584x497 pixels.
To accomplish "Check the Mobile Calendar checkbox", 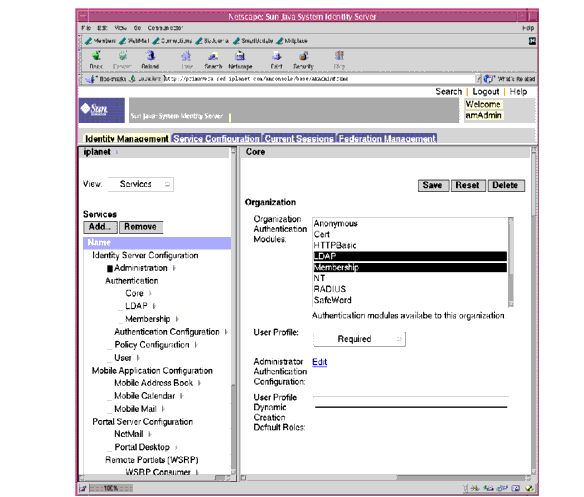I will pos(110,397).
